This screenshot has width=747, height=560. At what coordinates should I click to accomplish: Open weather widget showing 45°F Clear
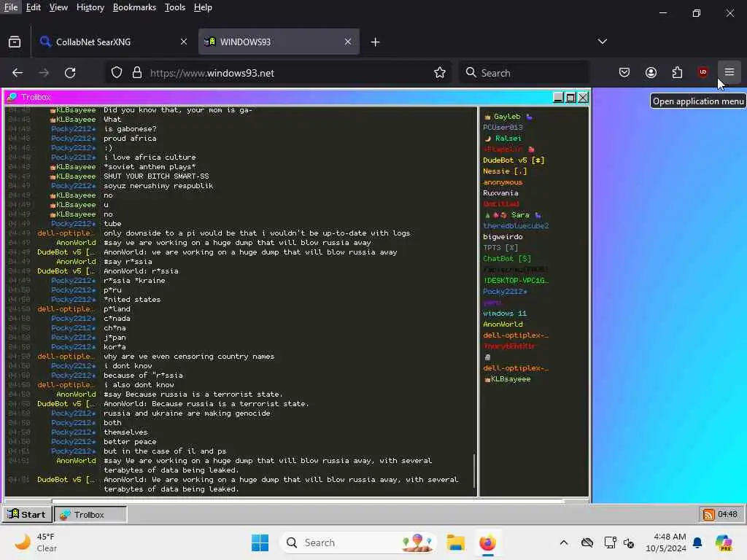click(x=36, y=542)
